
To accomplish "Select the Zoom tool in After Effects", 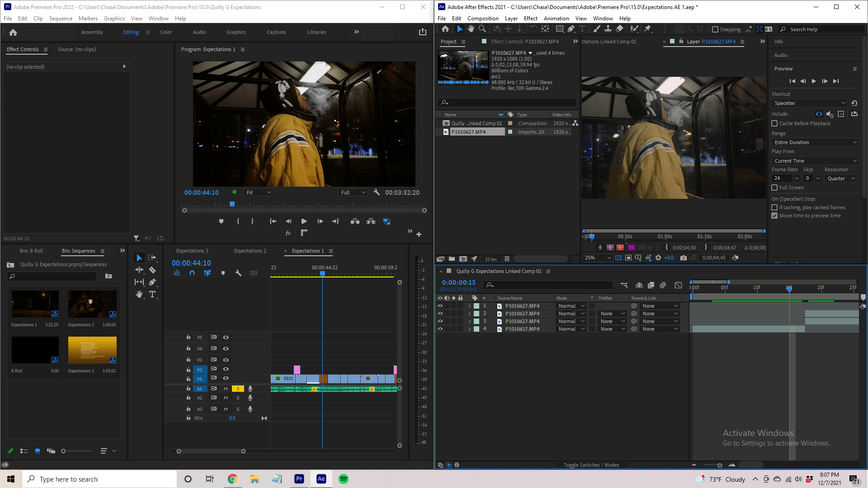I will click(482, 28).
